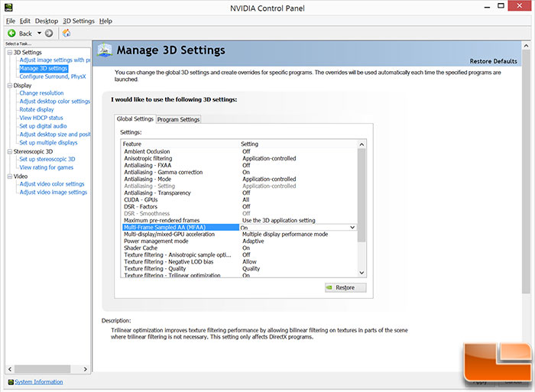Open Adjust video image settings

[53, 193]
